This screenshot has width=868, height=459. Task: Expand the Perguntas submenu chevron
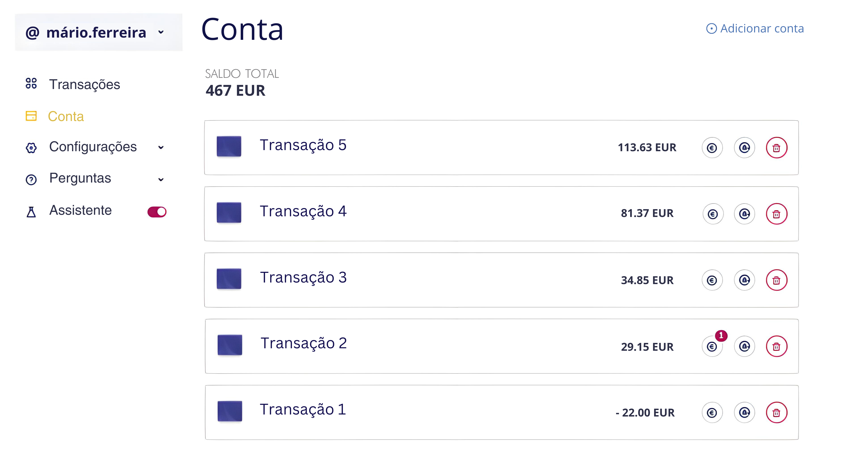(161, 179)
